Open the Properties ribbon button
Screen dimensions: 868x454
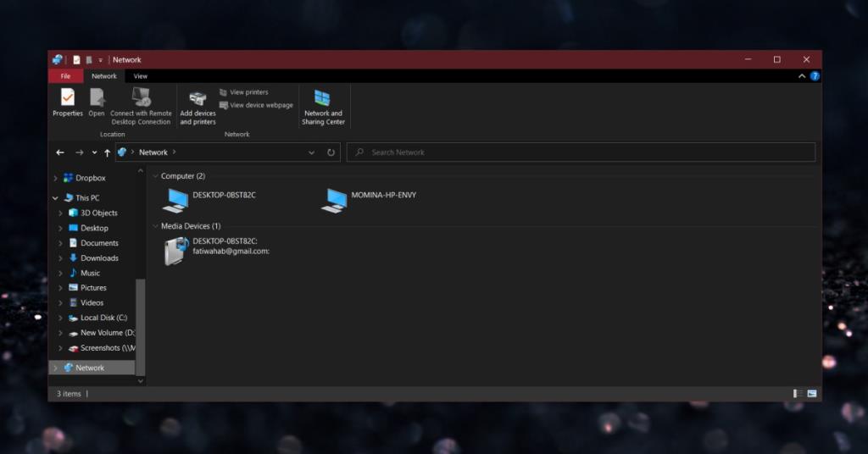point(68,102)
